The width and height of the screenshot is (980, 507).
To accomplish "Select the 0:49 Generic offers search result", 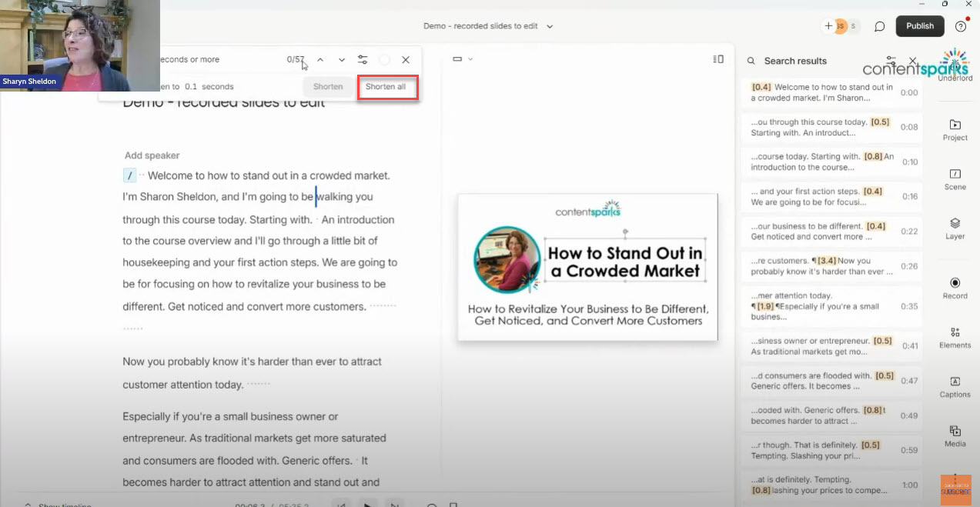I will 831,415.
